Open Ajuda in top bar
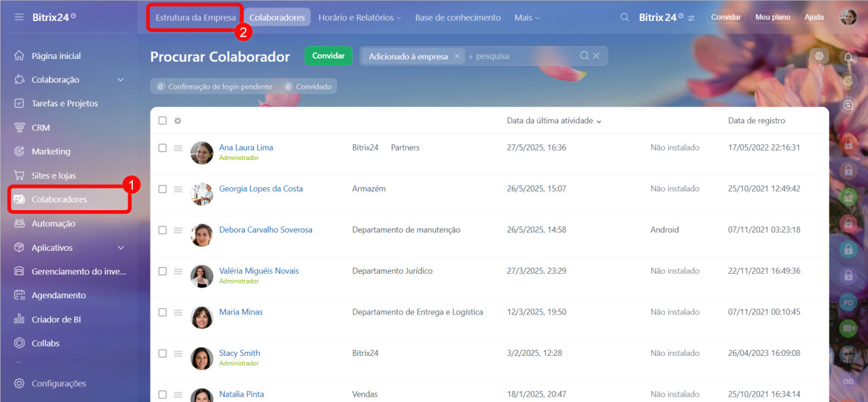 tap(814, 18)
